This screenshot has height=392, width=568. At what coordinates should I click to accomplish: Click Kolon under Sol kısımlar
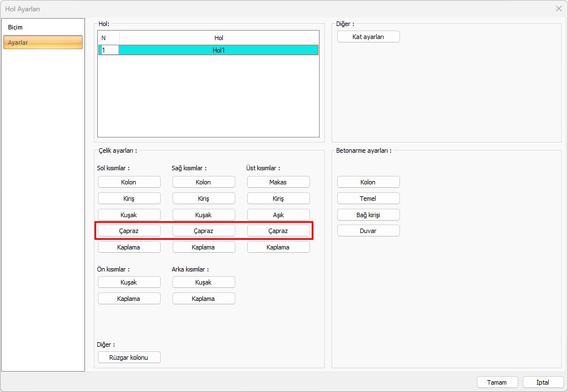[129, 182]
